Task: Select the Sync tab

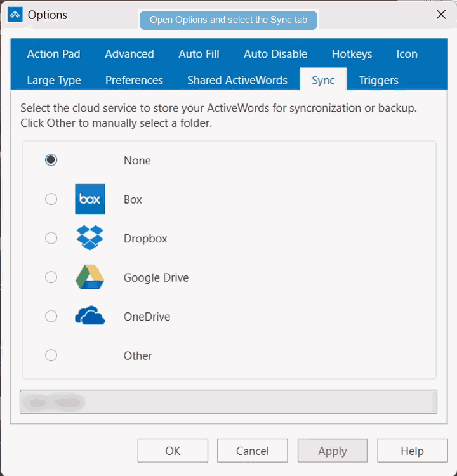Action: tap(323, 80)
